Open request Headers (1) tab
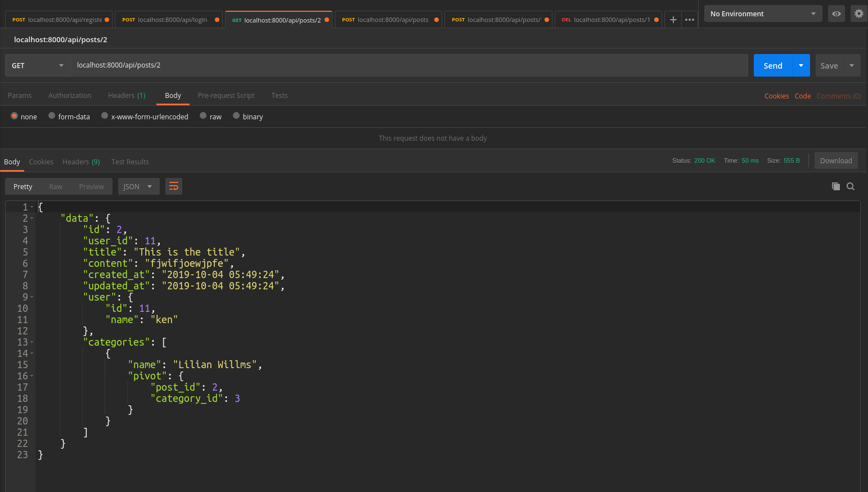This screenshot has height=492, width=868. (x=127, y=96)
